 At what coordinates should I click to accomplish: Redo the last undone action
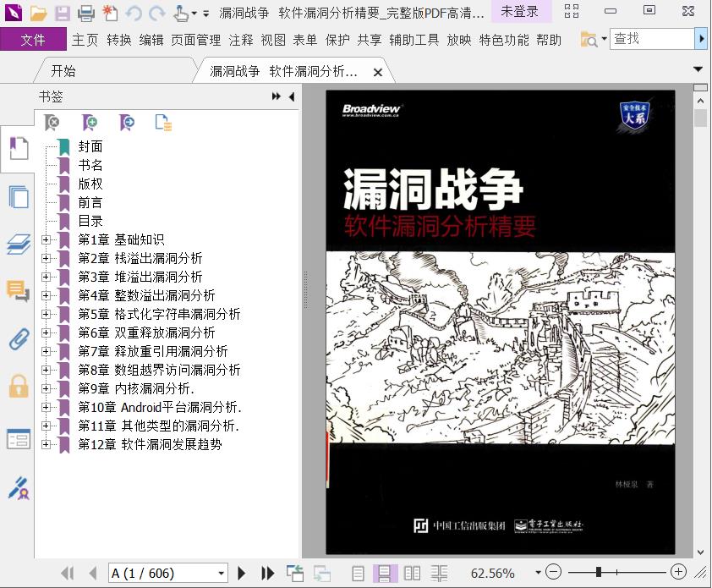tap(156, 14)
